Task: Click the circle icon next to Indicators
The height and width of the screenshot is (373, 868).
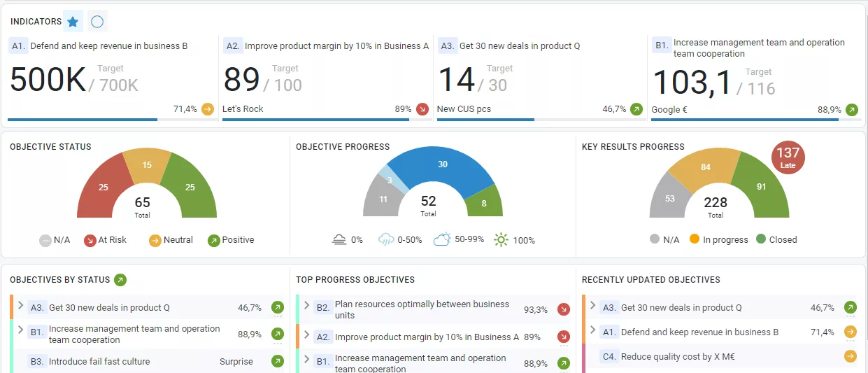Action: point(97,22)
